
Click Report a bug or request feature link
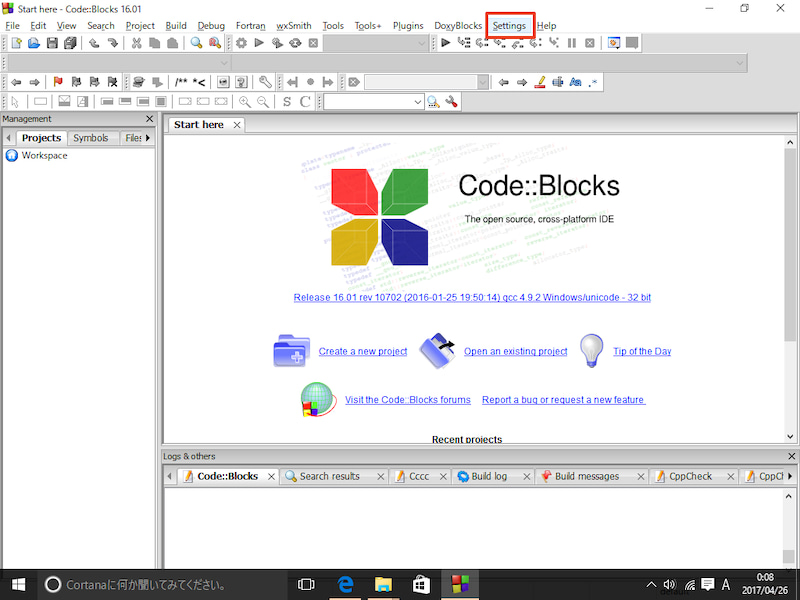point(563,399)
